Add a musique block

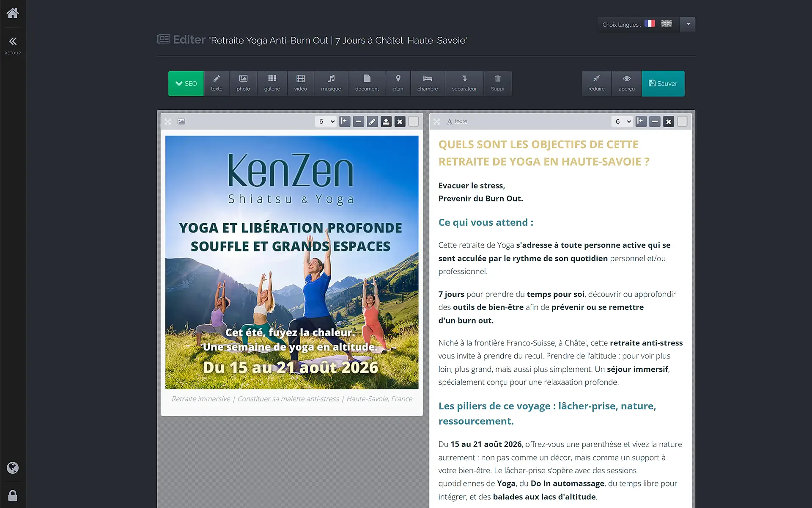pos(331,83)
